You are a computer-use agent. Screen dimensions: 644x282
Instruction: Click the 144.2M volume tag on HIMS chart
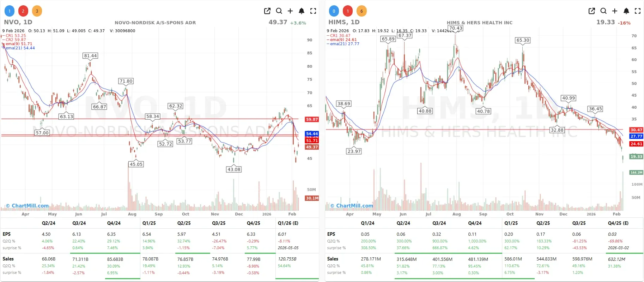point(636,173)
